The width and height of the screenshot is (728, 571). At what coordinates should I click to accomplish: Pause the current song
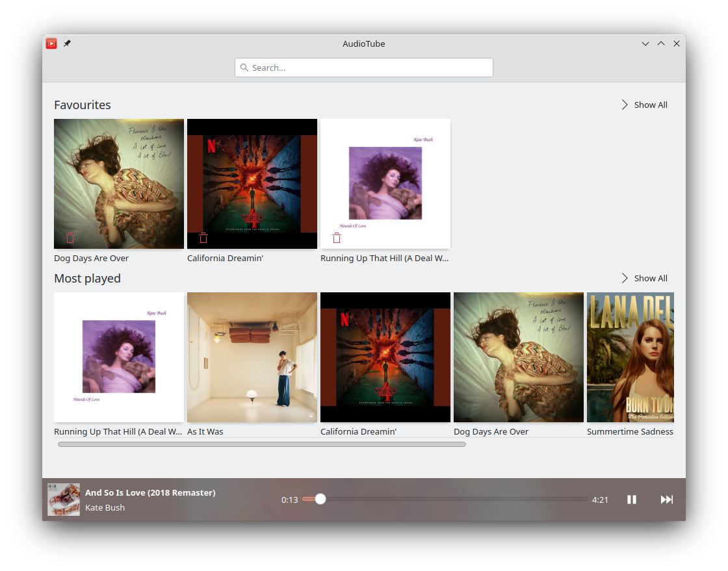tap(631, 500)
